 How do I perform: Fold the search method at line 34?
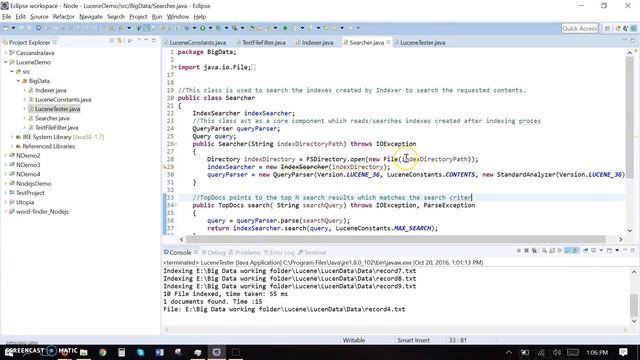click(x=176, y=205)
